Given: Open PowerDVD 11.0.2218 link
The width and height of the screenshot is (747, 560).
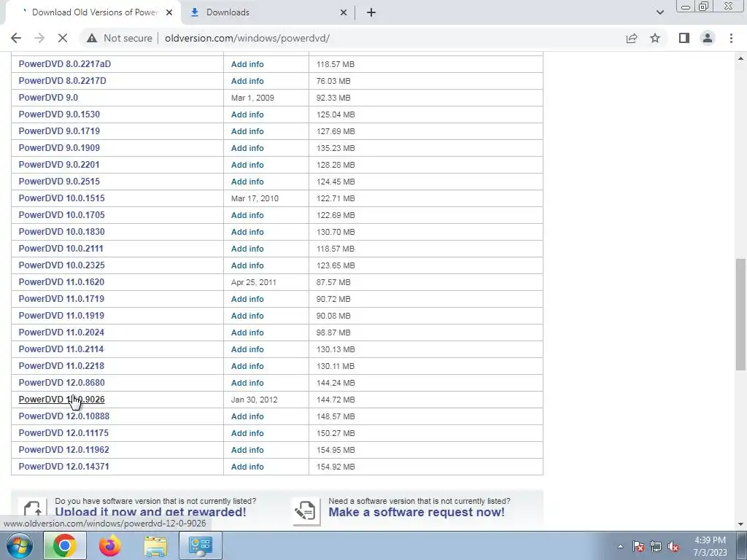Looking at the screenshot, I should tap(61, 366).
